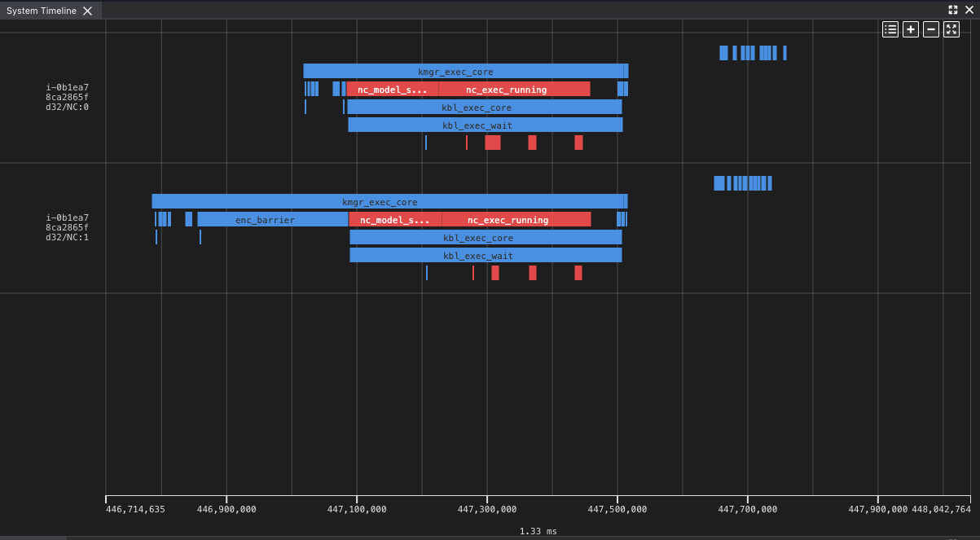Open the timeline track list legend
The width and height of the screenshot is (980, 540).
tap(890, 29)
